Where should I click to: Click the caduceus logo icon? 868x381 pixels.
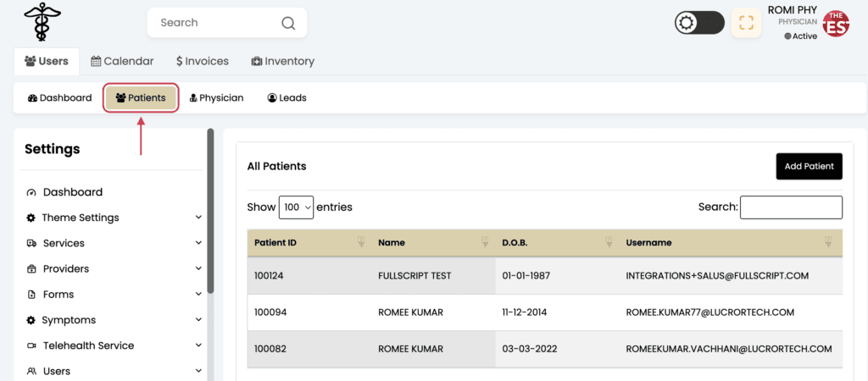pyautogui.click(x=42, y=21)
